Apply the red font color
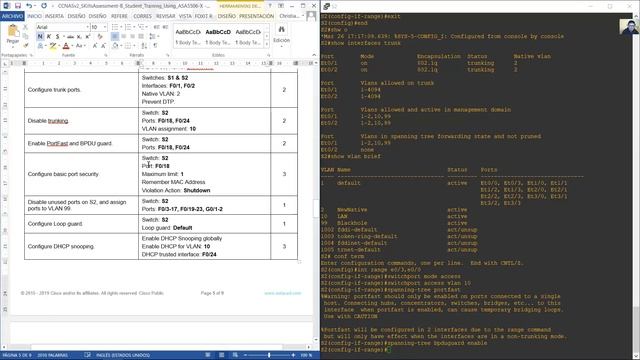This screenshot has height=360, width=640. [66, 46]
